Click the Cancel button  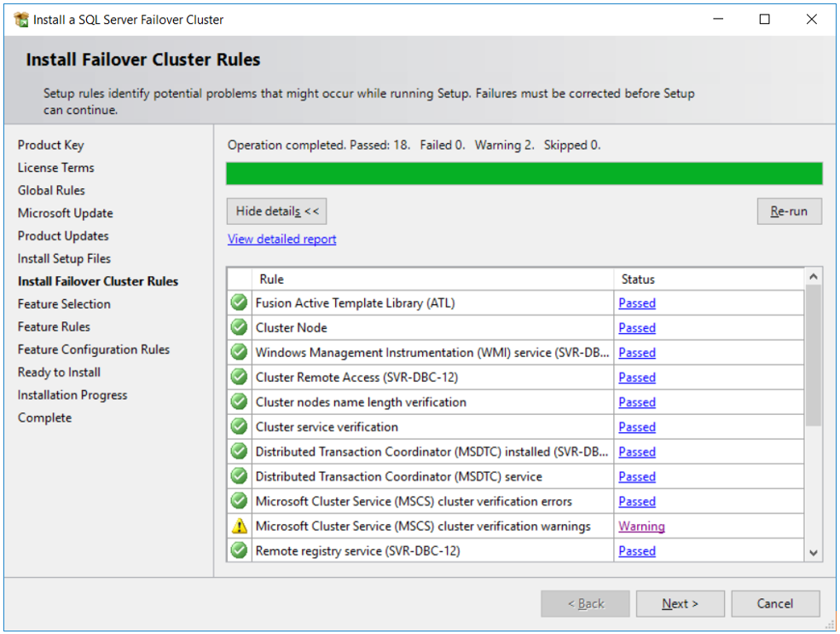pos(775,603)
